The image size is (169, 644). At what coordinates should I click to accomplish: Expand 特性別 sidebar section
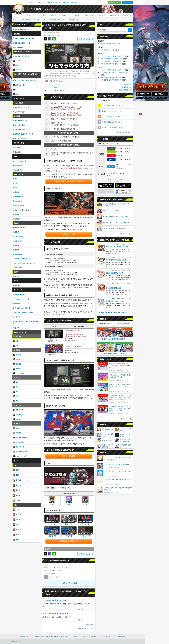pos(27,377)
